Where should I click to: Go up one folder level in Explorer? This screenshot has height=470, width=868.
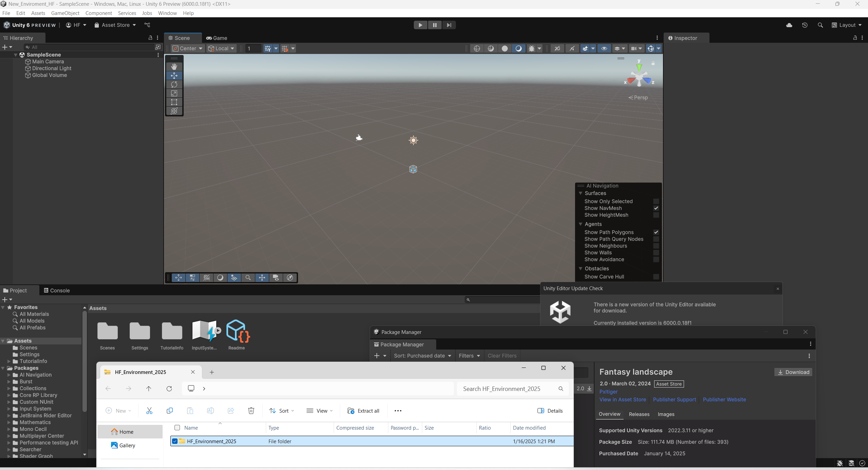[x=149, y=389]
